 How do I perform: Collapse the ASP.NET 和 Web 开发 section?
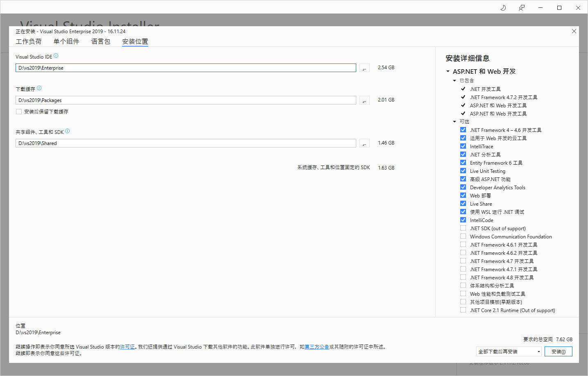(x=448, y=71)
